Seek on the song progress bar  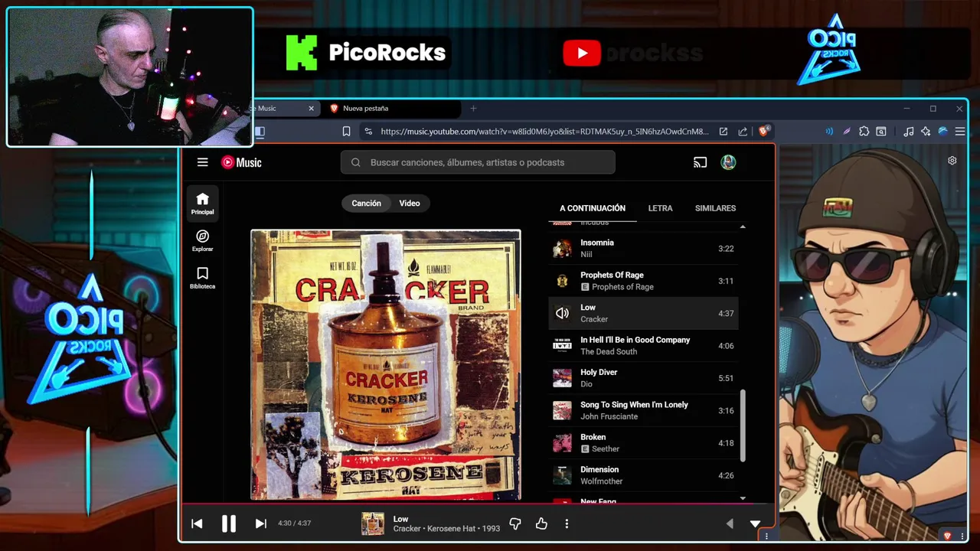pyautogui.click(x=478, y=504)
